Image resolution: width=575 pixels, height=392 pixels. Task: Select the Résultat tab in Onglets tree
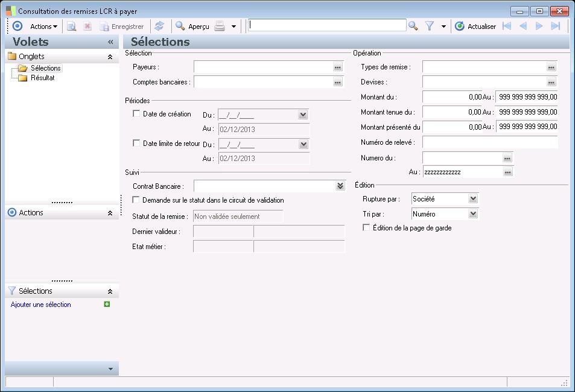[42, 78]
